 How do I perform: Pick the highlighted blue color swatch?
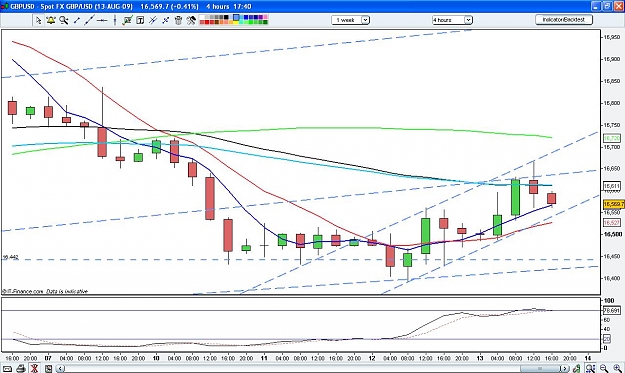[x=236, y=17]
